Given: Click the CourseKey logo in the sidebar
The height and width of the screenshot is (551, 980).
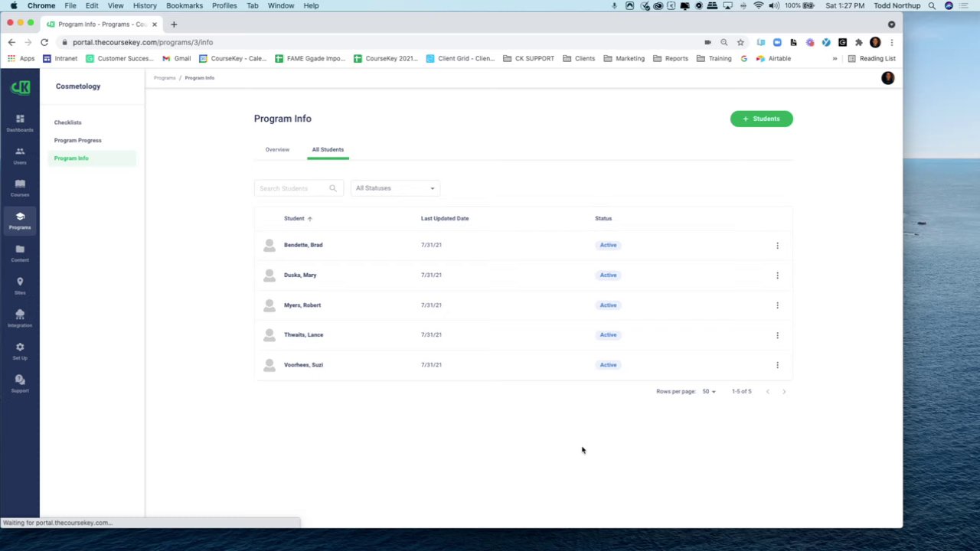Looking at the screenshot, I should click(20, 87).
